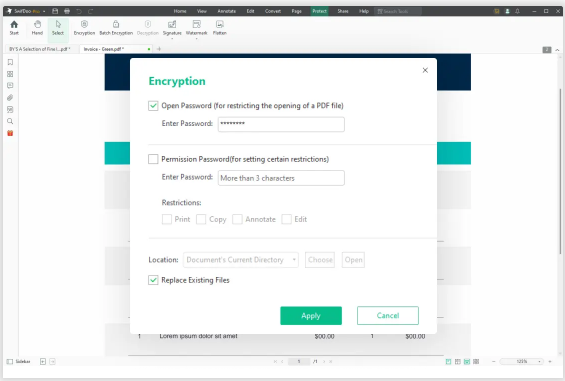Toggle the Sidebar button in status bar
This screenshot has height=381, width=565.
pos(18,361)
